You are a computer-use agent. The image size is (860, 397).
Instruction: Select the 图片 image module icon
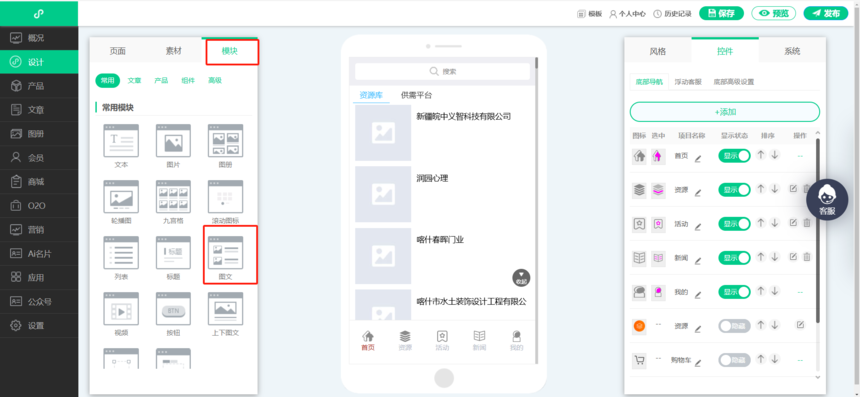[173, 141]
